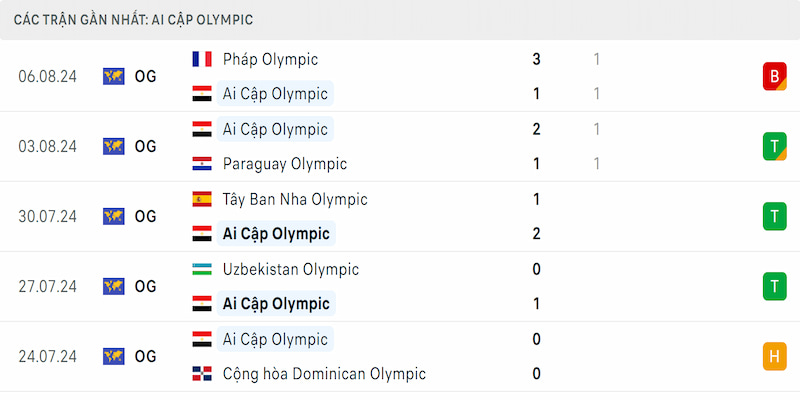Image resolution: width=800 pixels, height=400 pixels.
Task: Select Uzbekistan Olympic team name
Action: 291,269
